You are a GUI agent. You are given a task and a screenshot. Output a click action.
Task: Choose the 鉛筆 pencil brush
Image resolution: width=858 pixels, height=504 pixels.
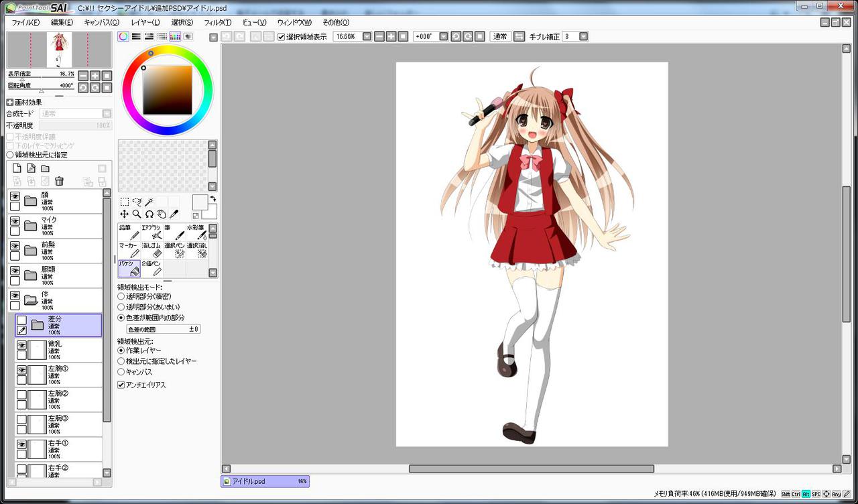[x=129, y=232]
